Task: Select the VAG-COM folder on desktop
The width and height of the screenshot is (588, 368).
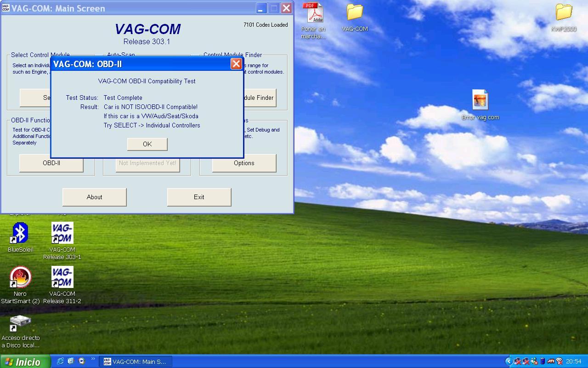Action: click(x=355, y=17)
